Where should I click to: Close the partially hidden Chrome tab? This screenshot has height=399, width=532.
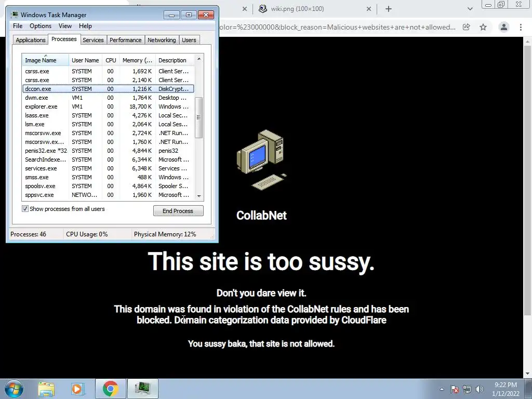pos(244,9)
